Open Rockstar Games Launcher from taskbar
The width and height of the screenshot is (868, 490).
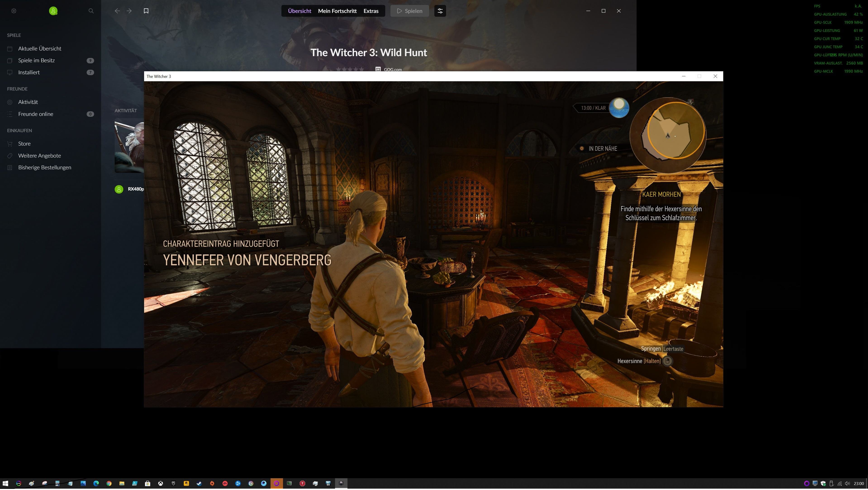186,484
